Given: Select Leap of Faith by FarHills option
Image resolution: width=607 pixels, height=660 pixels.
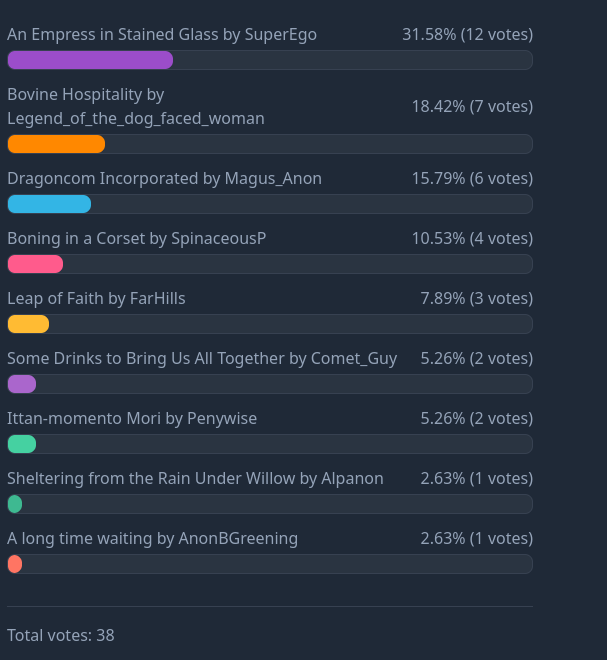Looking at the screenshot, I should 96,299.
